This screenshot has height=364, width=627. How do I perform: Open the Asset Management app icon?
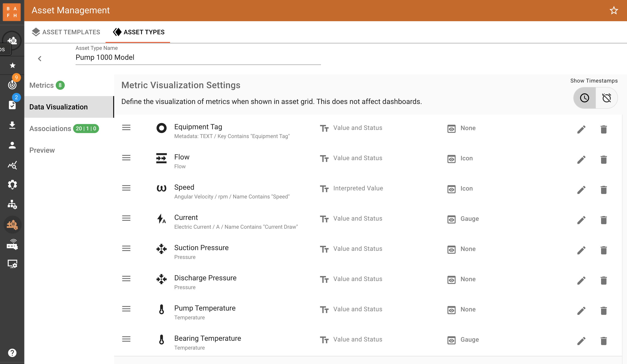click(12, 225)
